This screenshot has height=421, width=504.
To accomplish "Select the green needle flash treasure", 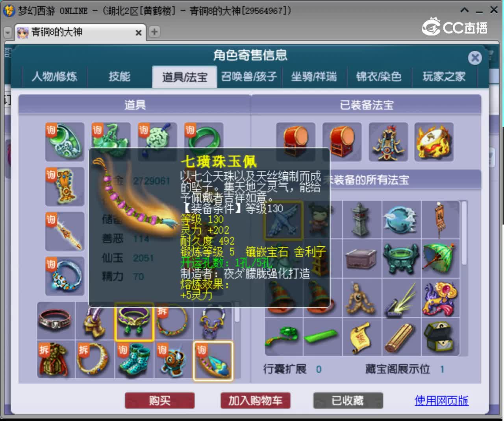I will (x=401, y=298).
